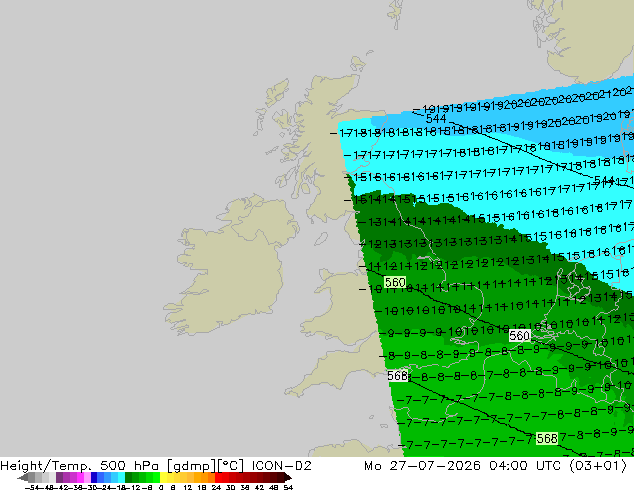Image resolution: width=634 pixels, height=490 pixels.
Task: Click the dark green swatch in the temperature legend
Action: 129,477
